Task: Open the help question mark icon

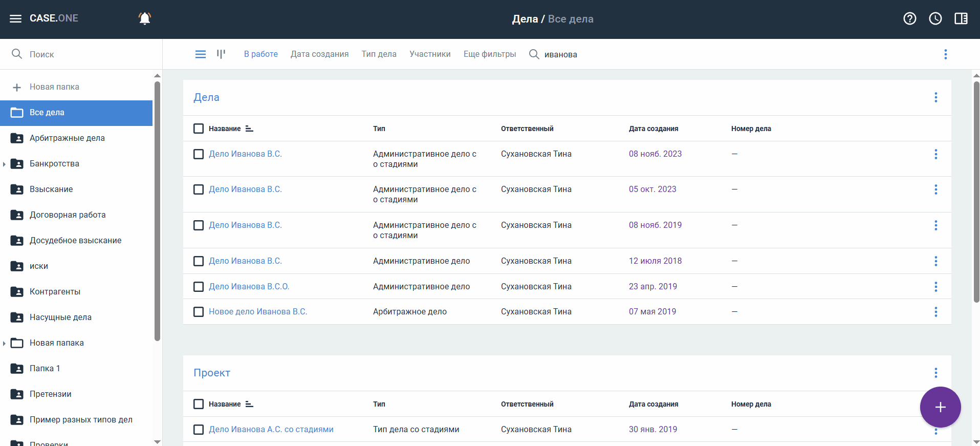Action: (x=910, y=18)
